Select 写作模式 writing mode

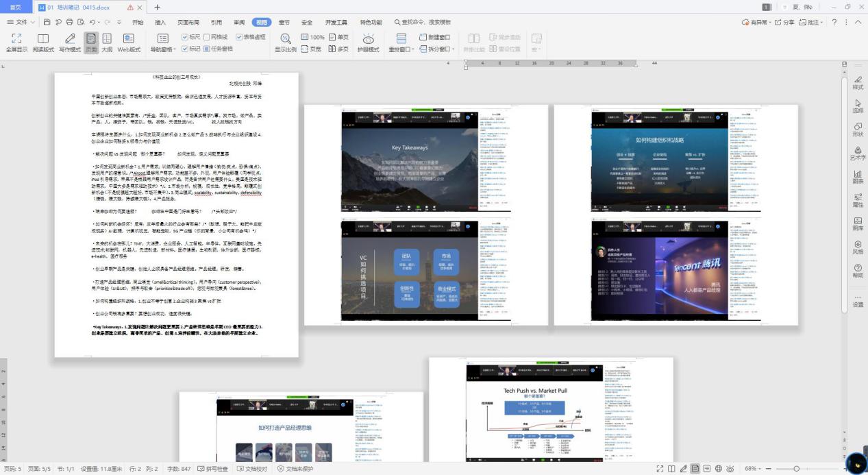point(70,42)
